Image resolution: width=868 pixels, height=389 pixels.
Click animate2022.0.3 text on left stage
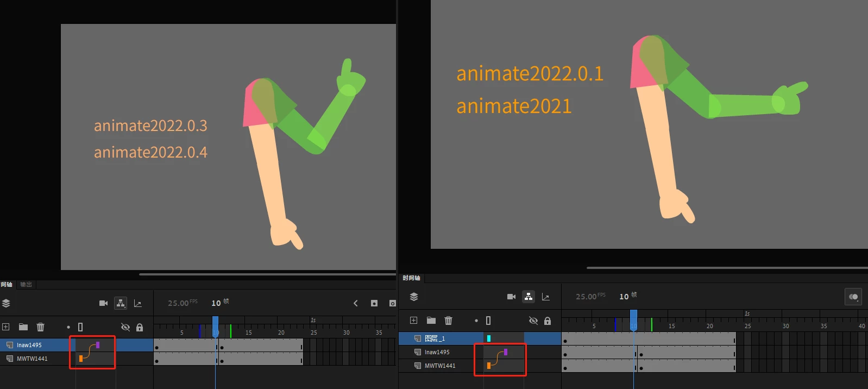[x=150, y=126]
